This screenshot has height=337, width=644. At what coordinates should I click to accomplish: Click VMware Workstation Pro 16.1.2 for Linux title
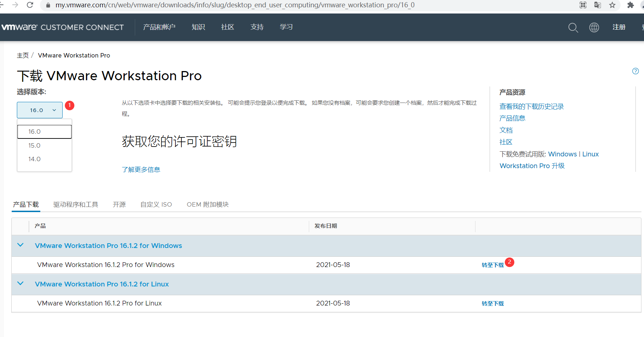102,284
